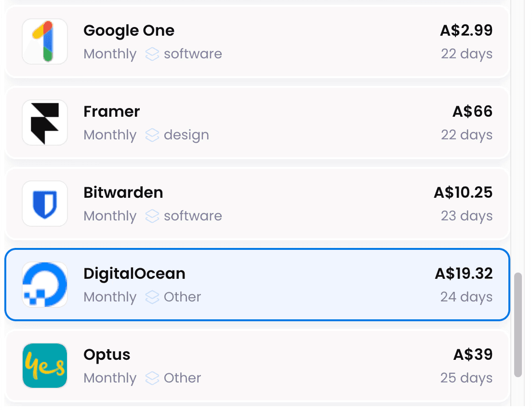Click the Bitwarden shield icon

tap(45, 204)
